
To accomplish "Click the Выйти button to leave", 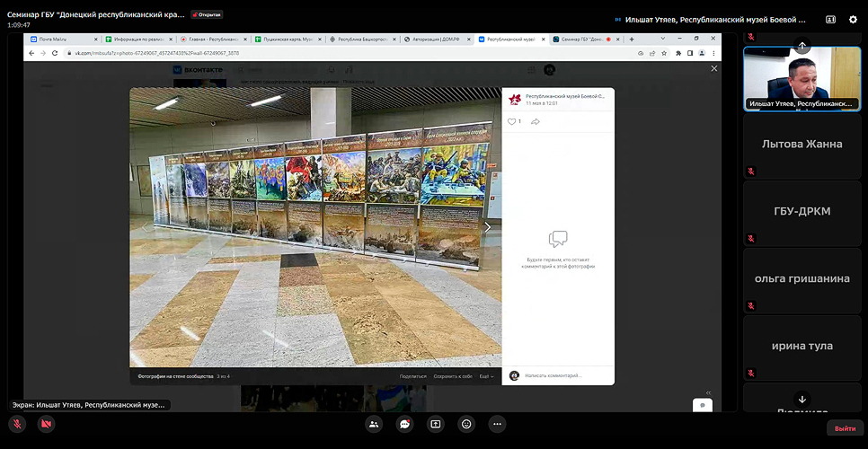I will 845,428.
